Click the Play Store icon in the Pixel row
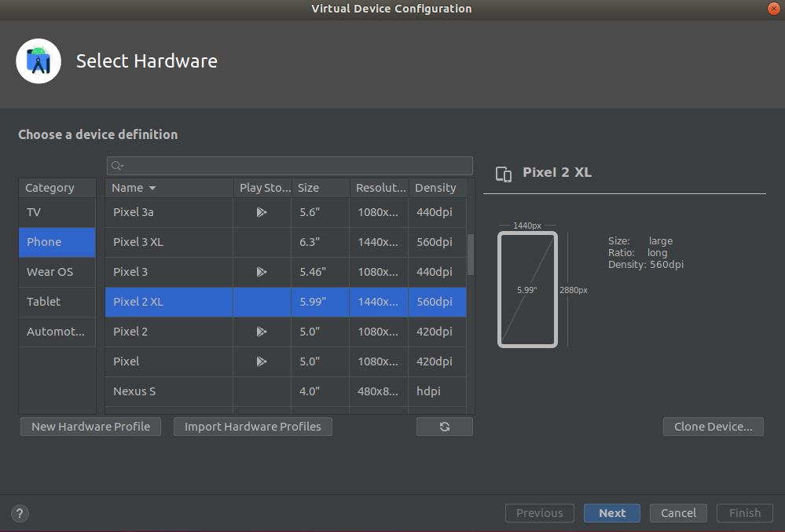785x532 pixels. 262,361
